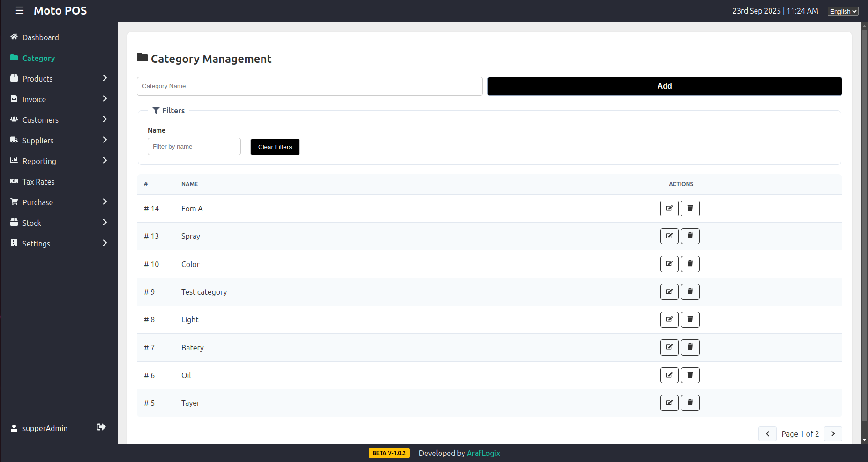
Task: Click trash icon for Test category
Action: point(690,292)
